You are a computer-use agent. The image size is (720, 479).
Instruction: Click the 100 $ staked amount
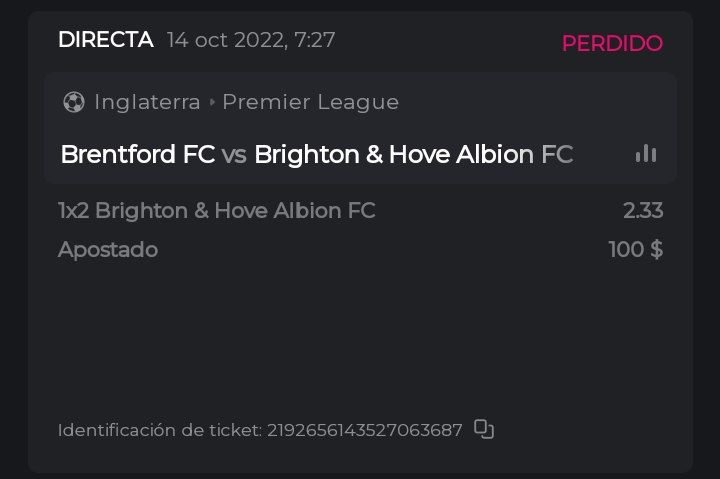(635, 249)
